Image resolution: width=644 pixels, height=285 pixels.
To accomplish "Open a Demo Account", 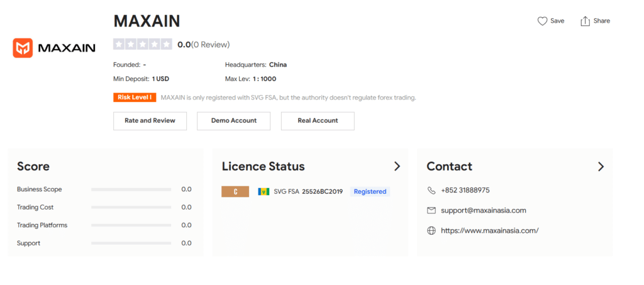I will point(233,121).
